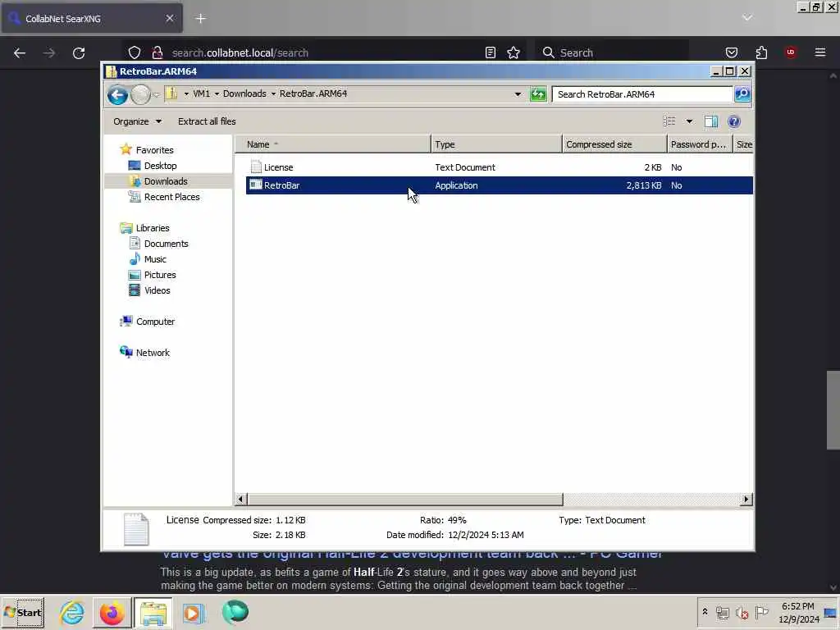Click RetroBar.ARM64 breadcrumb segment
This screenshot has width=840, height=630.
pos(313,94)
